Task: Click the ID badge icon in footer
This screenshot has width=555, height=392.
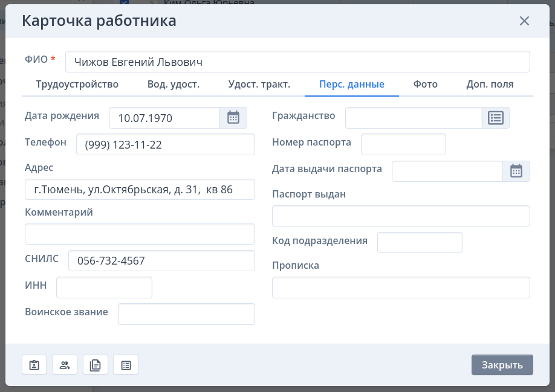Action: click(x=34, y=365)
